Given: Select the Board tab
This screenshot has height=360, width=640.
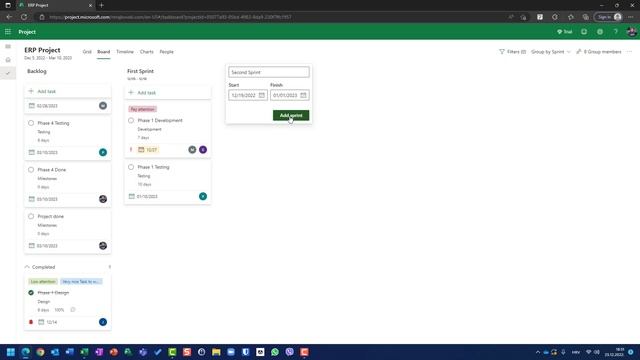Looking at the screenshot, I should click(104, 52).
